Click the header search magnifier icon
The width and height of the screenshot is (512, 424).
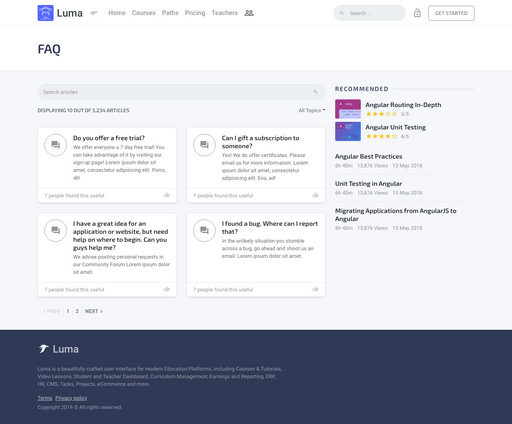[342, 13]
